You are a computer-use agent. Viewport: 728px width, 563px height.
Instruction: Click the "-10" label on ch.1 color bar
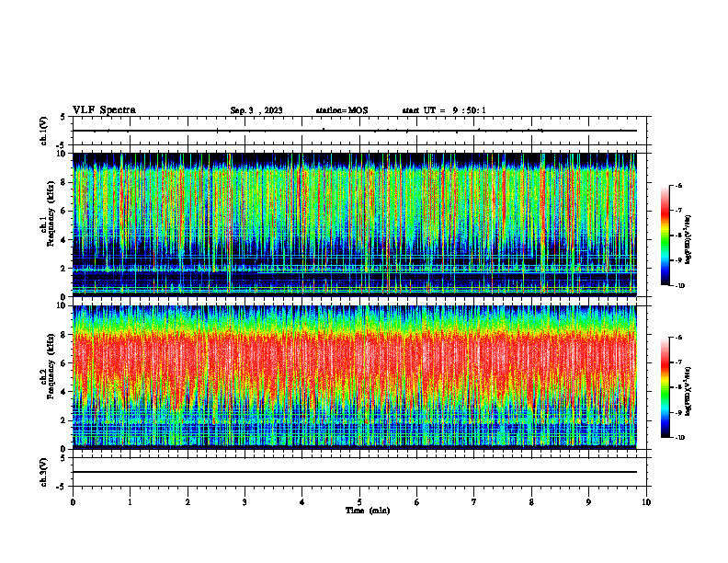click(x=680, y=286)
